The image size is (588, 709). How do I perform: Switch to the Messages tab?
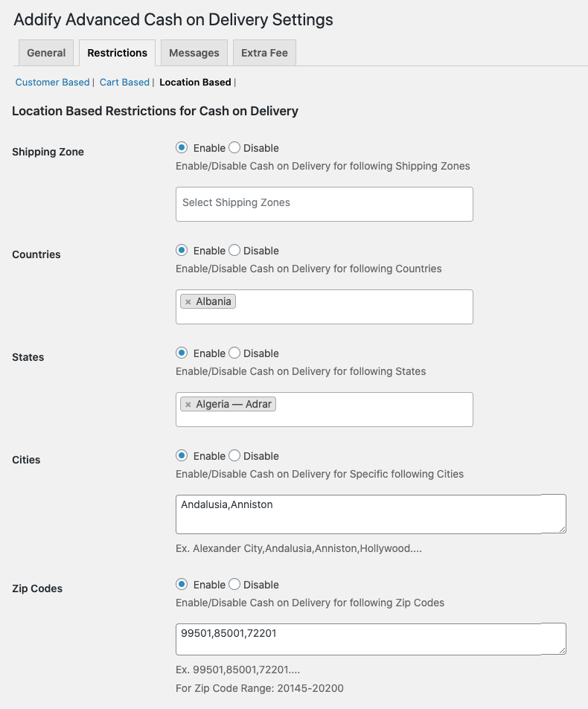point(194,52)
